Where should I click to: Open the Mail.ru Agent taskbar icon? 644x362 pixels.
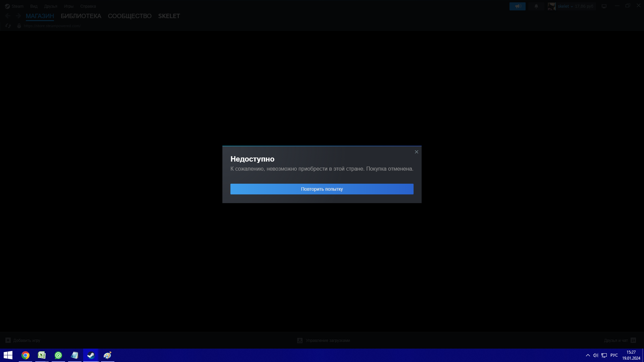pos(58,355)
